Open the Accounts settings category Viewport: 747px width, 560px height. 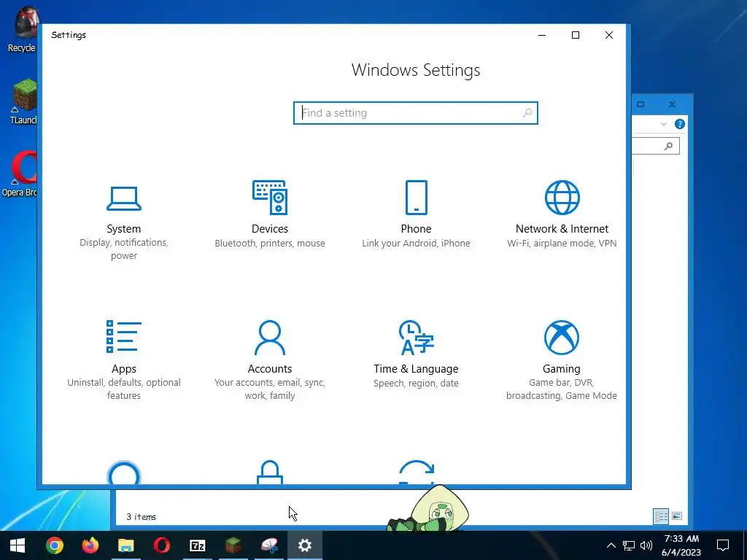pos(270,360)
